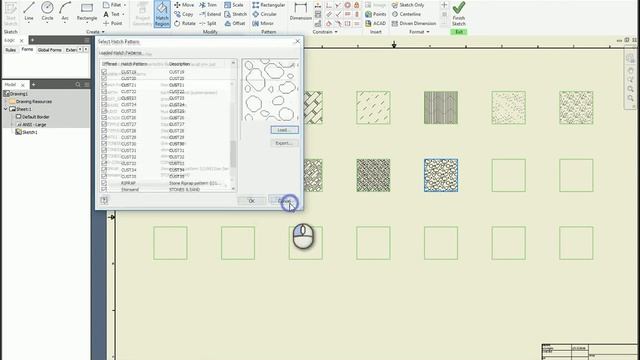Toggle checkbox for CUST21 hatch pattern
This screenshot has height=360, width=640.
click(104, 85)
